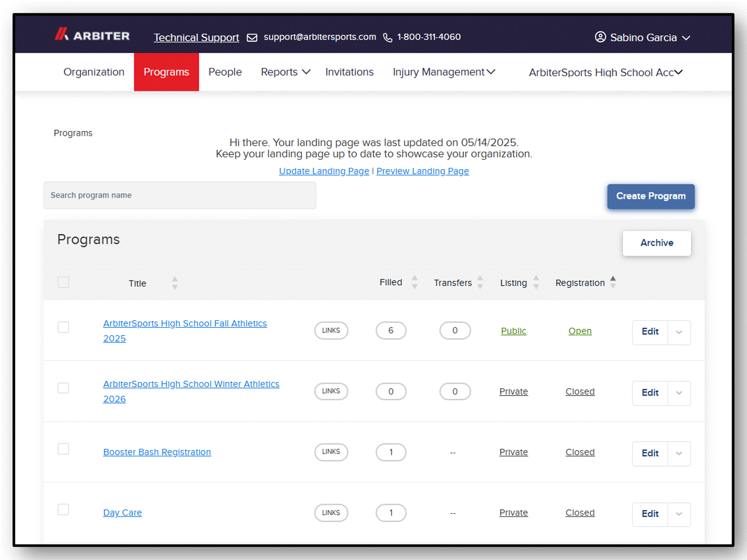Click the Archive button
Image resolution: width=747 pixels, height=560 pixels.
click(x=657, y=243)
